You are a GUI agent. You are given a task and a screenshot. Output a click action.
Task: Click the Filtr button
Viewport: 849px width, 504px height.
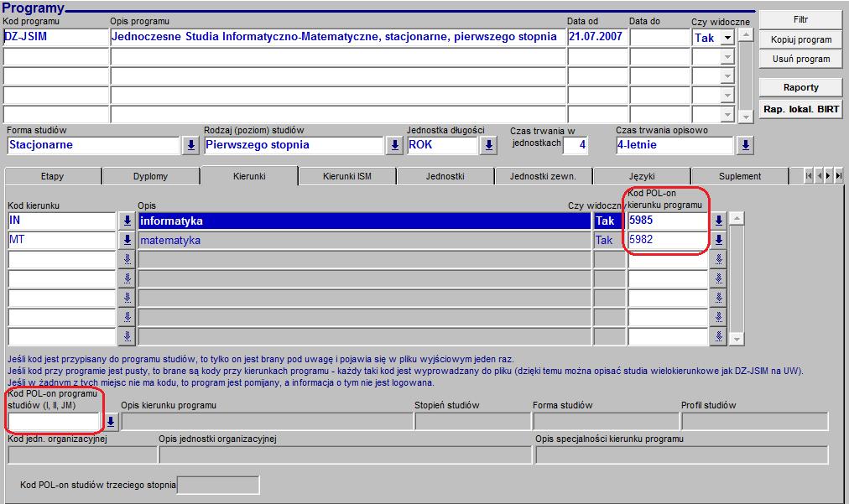point(801,19)
